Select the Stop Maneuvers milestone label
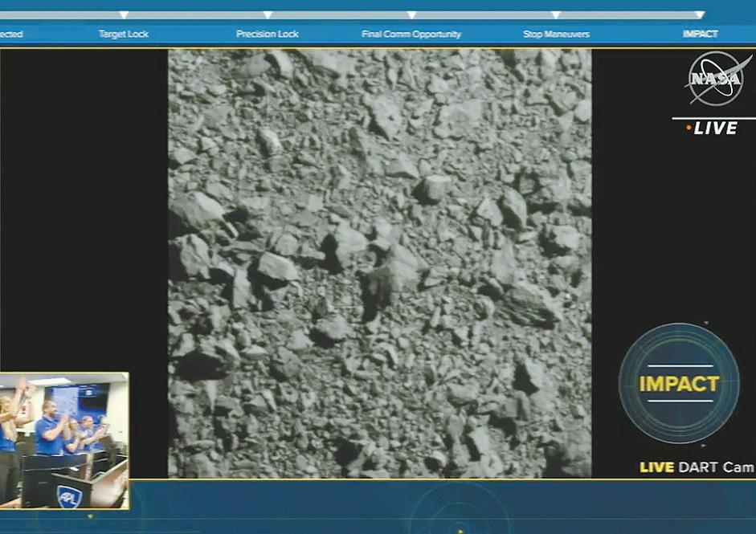Image resolution: width=756 pixels, height=534 pixels. tap(556, 35)
